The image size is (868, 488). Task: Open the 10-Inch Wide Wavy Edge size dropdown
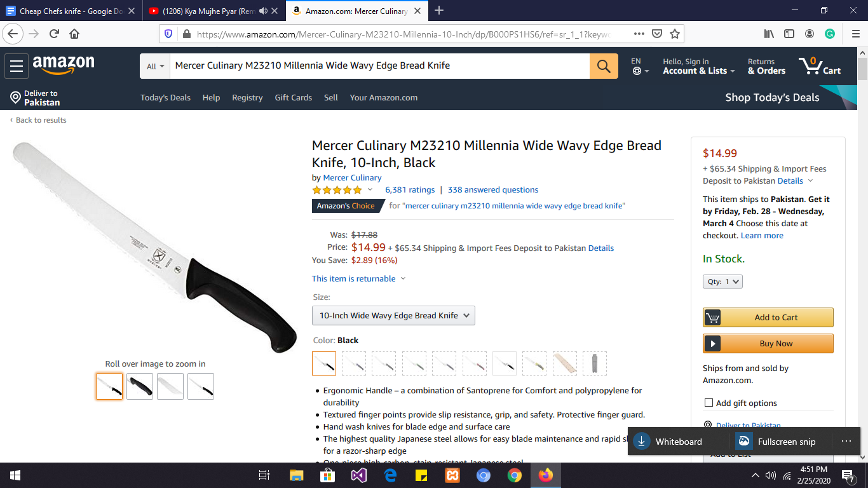393,316
